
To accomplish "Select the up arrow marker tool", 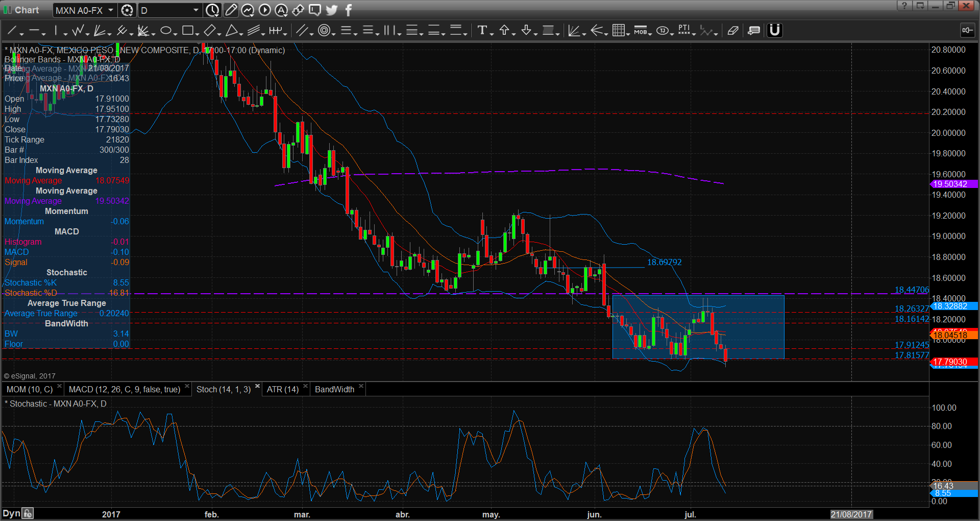I will pyautogui.click(x=504, y=31).
